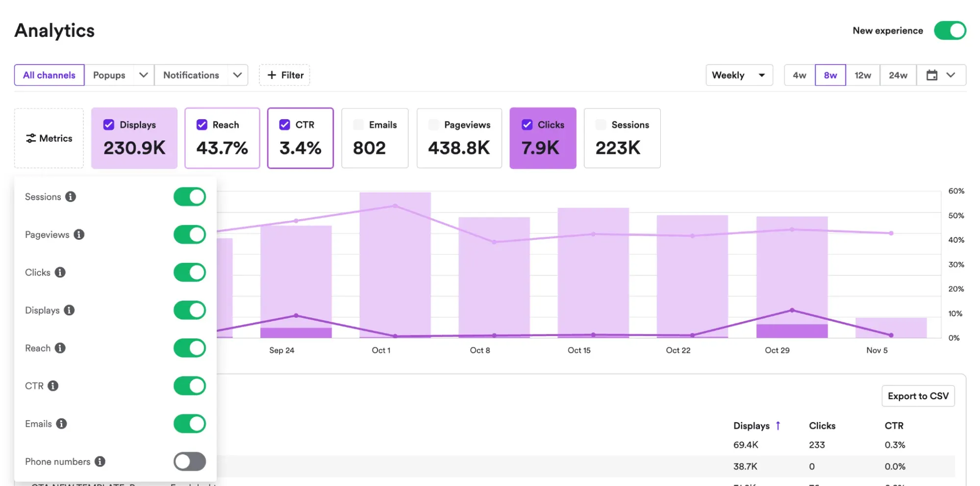
Task: Check the Emails card checkbox
Action: pyautogui.click(x=358, y=125)
